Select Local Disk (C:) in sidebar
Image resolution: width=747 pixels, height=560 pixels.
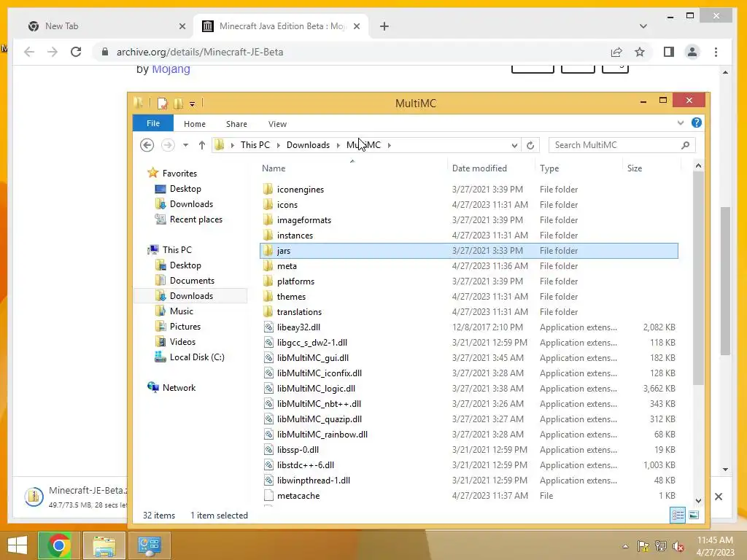(197, 357)
